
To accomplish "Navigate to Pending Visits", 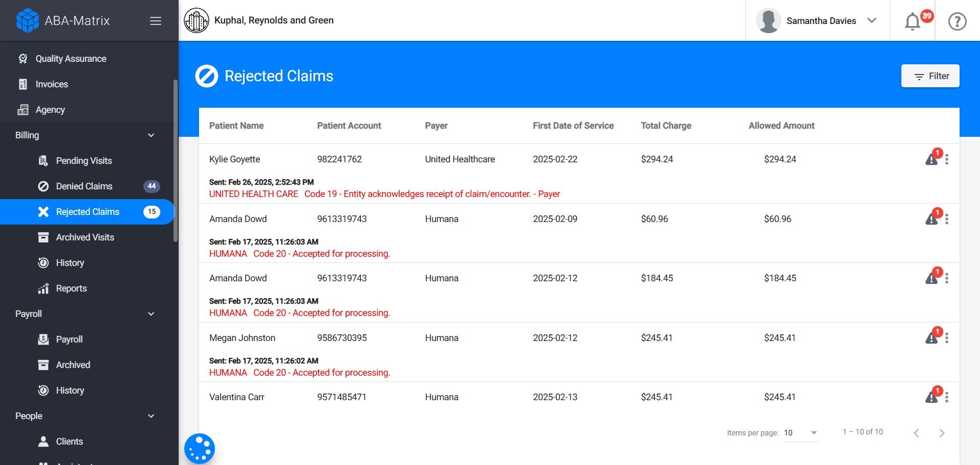I will 84,161.
